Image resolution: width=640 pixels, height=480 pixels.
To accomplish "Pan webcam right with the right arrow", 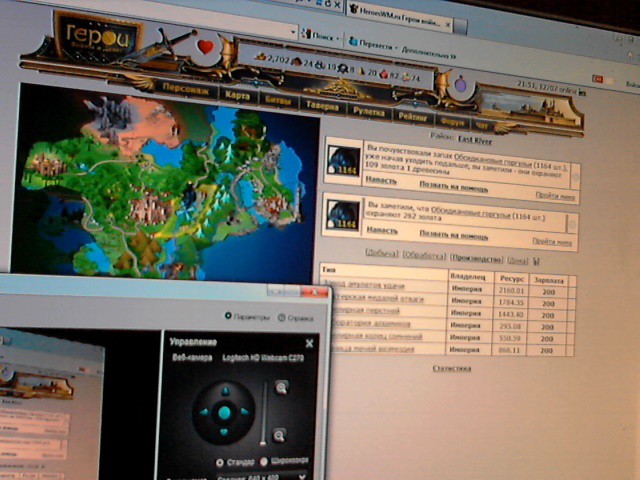I will 244,411.
